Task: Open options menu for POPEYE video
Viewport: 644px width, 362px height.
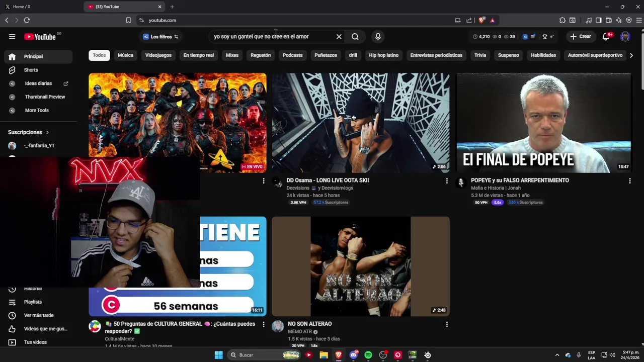Action: (x=629, y=180)
